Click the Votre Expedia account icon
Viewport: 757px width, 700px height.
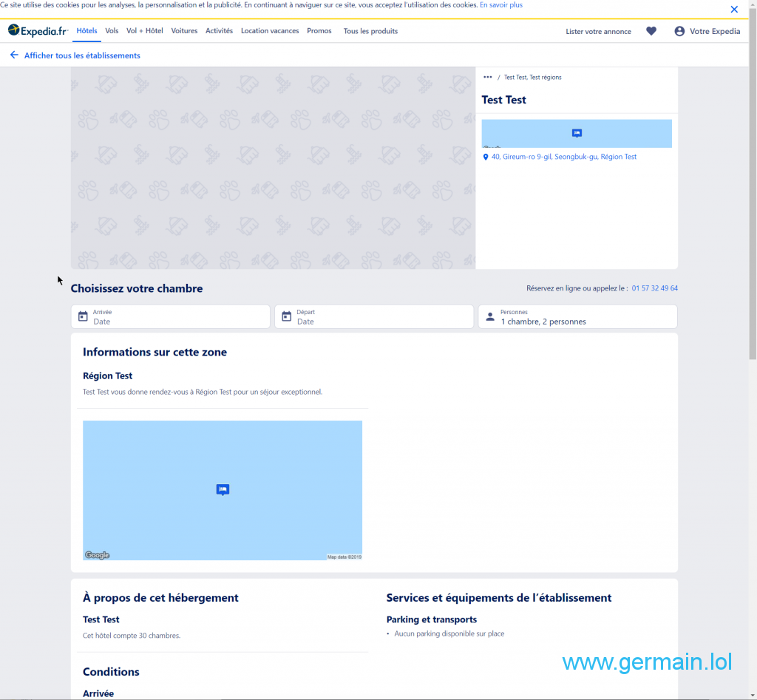pyautogui.click(x=679, y=31)
